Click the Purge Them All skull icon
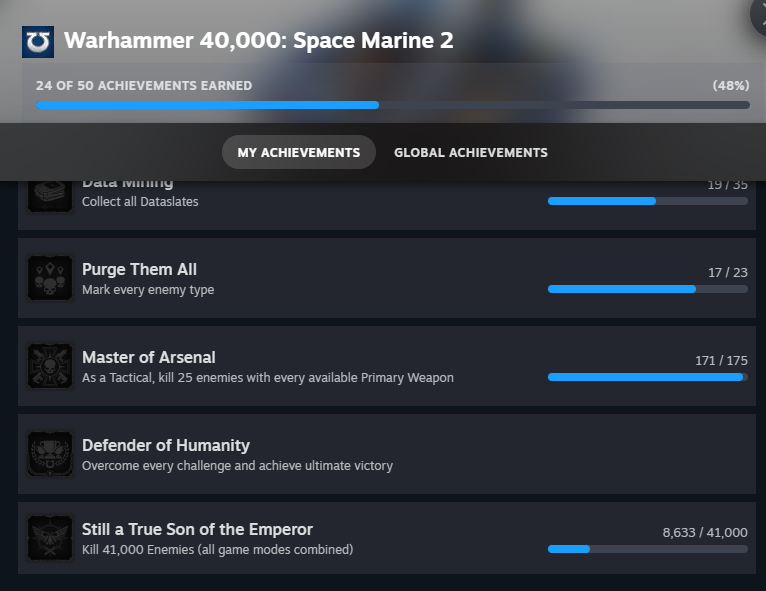 (x=50, y=278)
